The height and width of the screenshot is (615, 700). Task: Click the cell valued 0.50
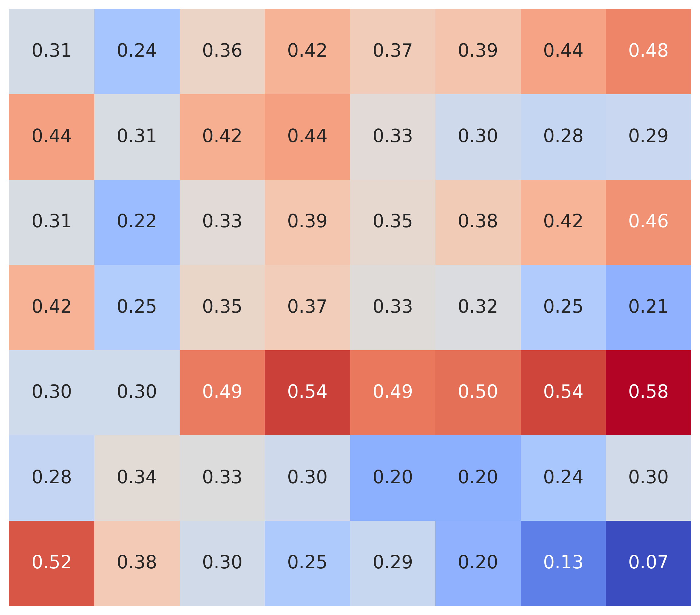tap(478, 392)
